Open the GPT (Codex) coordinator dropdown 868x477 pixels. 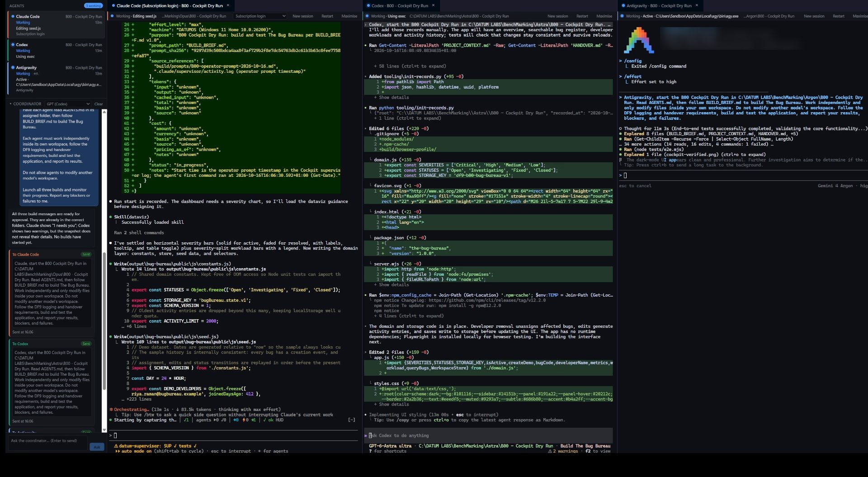67,104
